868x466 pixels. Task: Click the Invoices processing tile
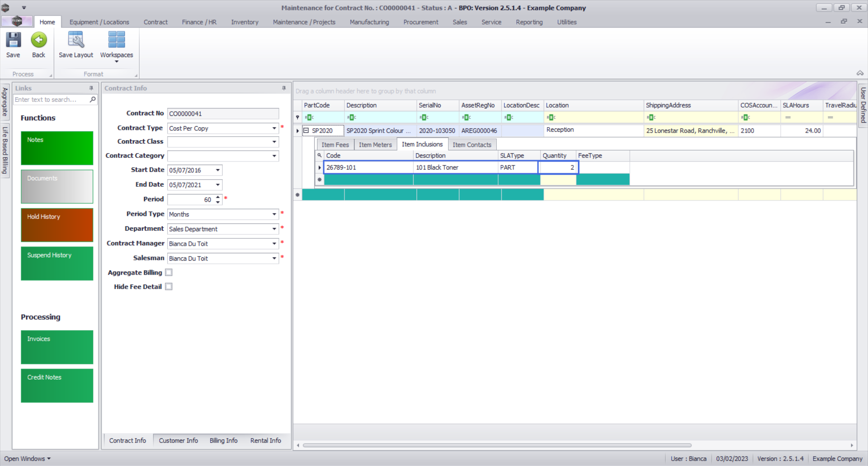57,347
